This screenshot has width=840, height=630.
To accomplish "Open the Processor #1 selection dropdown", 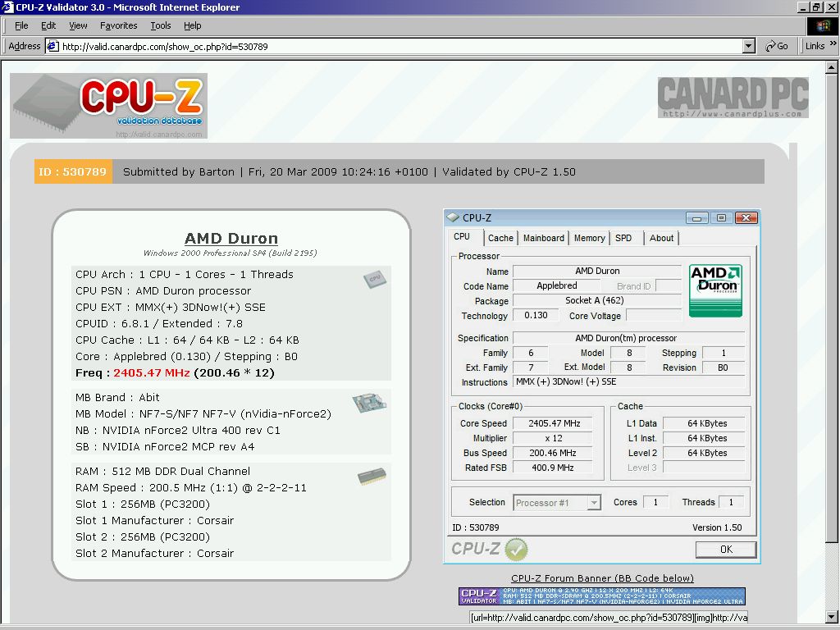I will 594,503.
